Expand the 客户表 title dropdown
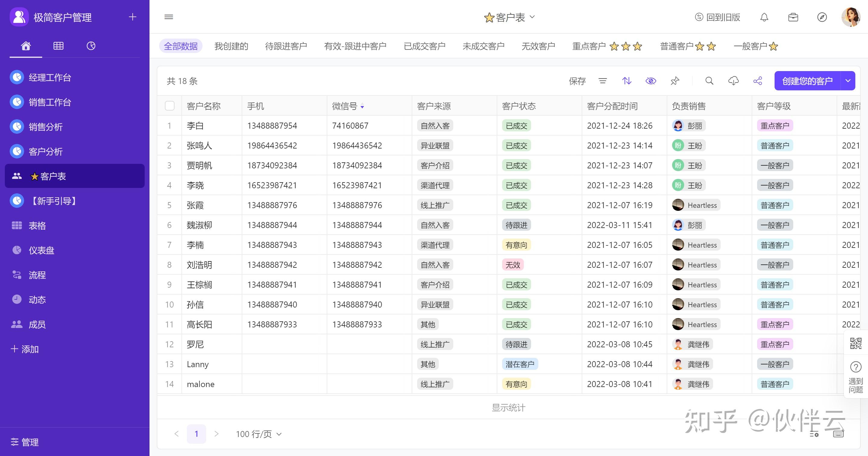The image size is (868, 456). [532, 17]
